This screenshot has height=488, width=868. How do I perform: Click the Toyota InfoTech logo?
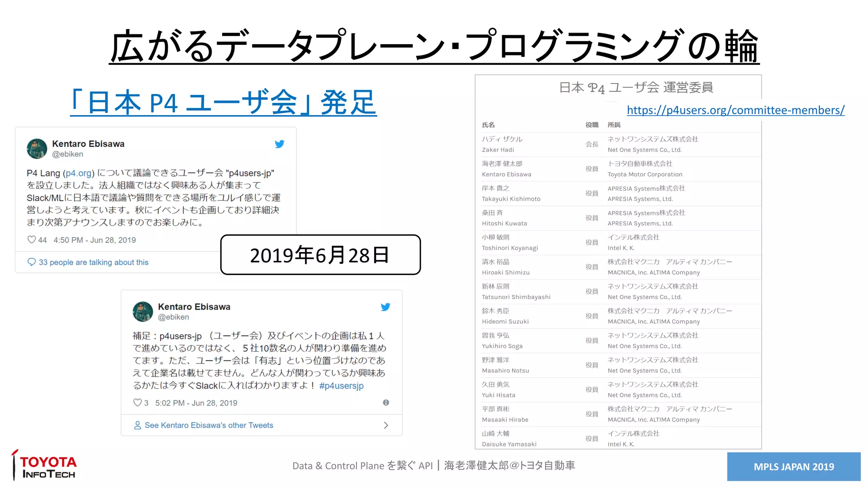pyautogui.click(x=44, y=465)
